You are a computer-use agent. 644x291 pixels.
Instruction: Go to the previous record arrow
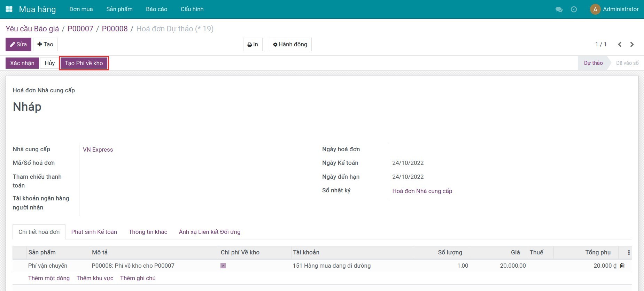click(x=620, y=44)
